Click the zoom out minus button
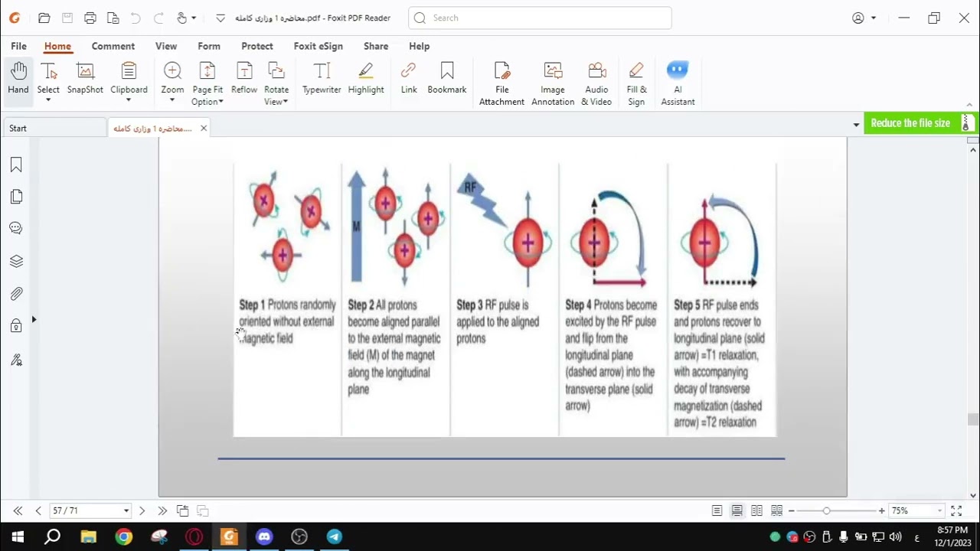The height and width of the screenshot is (551, 980). (792, 510)
